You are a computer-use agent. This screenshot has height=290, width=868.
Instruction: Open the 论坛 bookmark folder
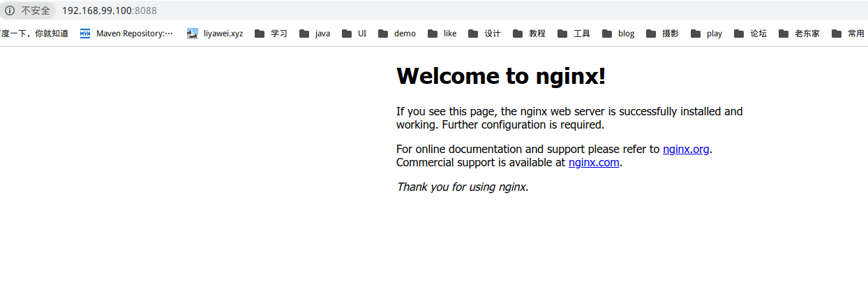(751, 33)
